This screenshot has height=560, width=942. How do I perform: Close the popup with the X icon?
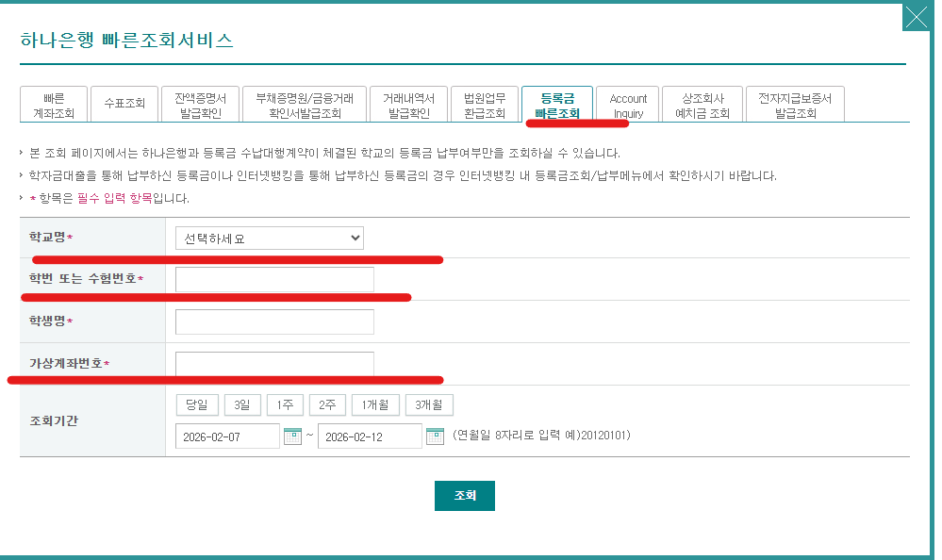[916, 17]
